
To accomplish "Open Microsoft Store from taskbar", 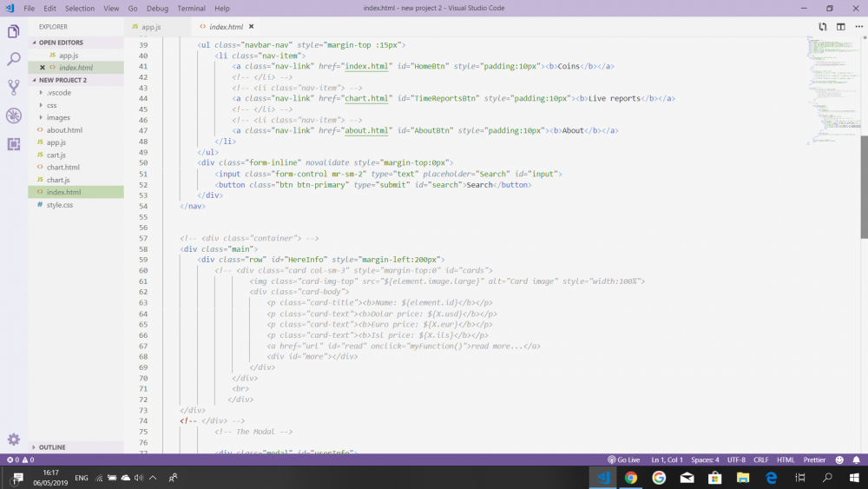I will 714,478.
